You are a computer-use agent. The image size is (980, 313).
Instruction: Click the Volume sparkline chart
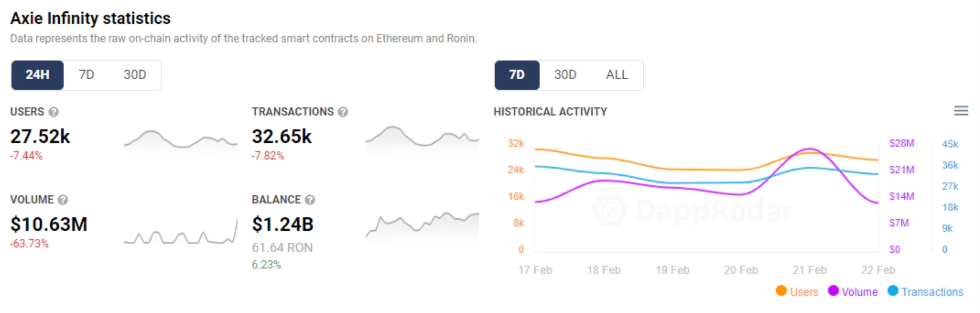tap(180, 234)
